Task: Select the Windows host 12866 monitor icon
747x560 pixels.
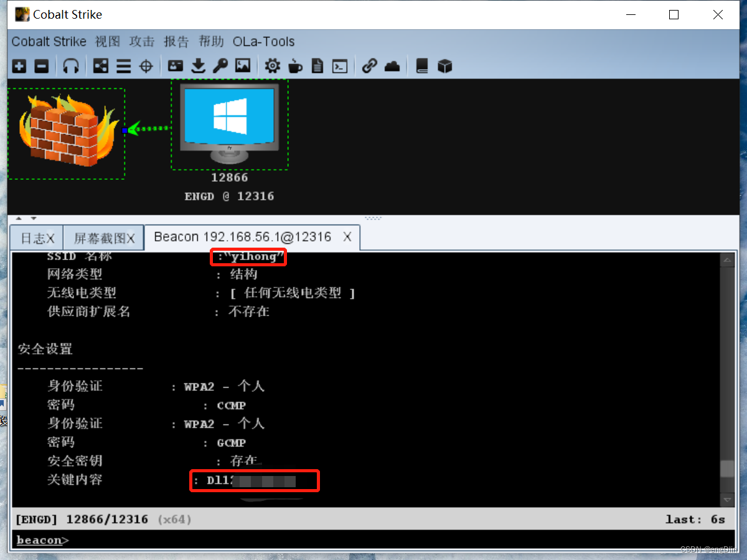Action: point(229,123)
